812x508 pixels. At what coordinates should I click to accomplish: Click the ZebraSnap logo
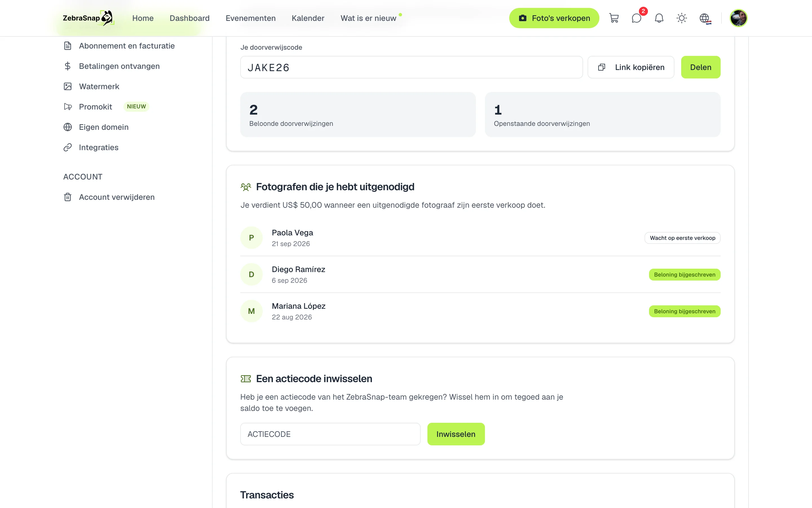pyautogui.click(x=88, y=18)
